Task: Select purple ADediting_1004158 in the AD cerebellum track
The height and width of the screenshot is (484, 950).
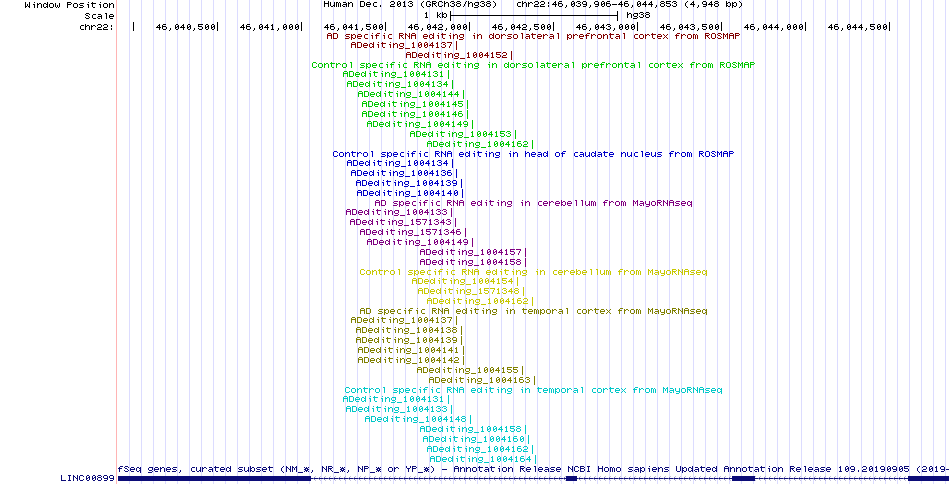Action: [473, 262]
